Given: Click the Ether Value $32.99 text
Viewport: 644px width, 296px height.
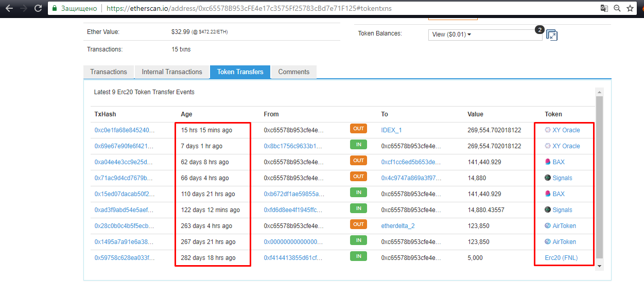Looking at the screenshot, I should tap(180, 32).
